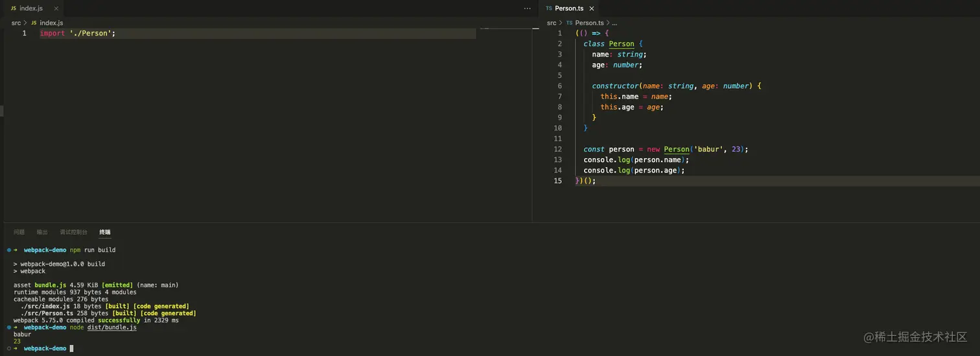Click the 'age: number;' property line
The image size is (980, 356).
[617, 65]
